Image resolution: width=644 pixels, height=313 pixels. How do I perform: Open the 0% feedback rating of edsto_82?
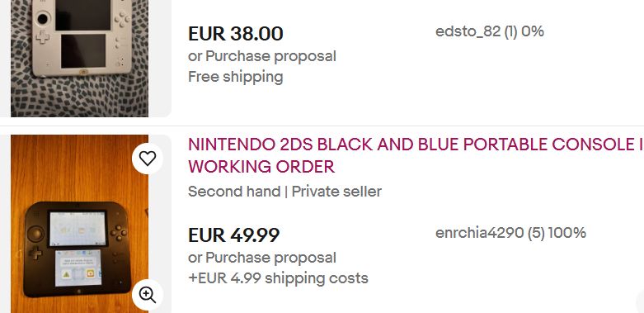coord(533,31)
